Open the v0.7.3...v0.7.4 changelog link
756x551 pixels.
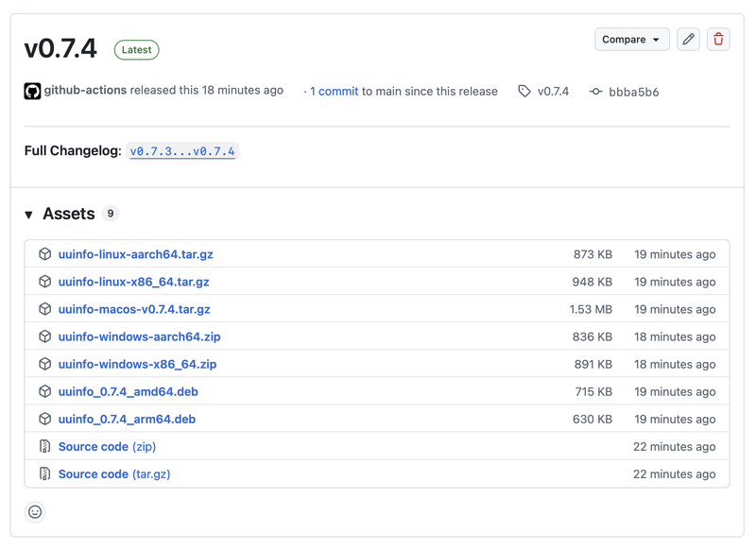coord(182,151)
